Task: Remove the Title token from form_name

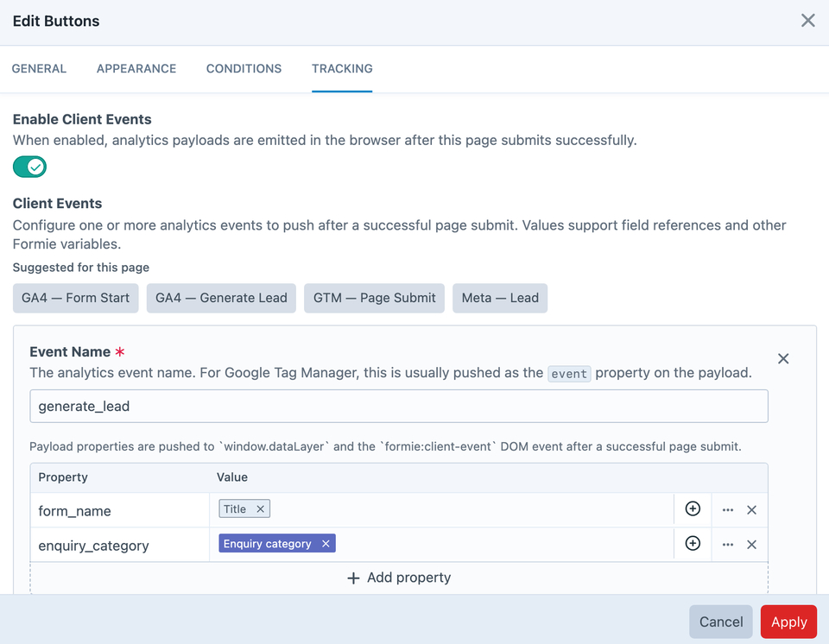Action: coord(260,508)
